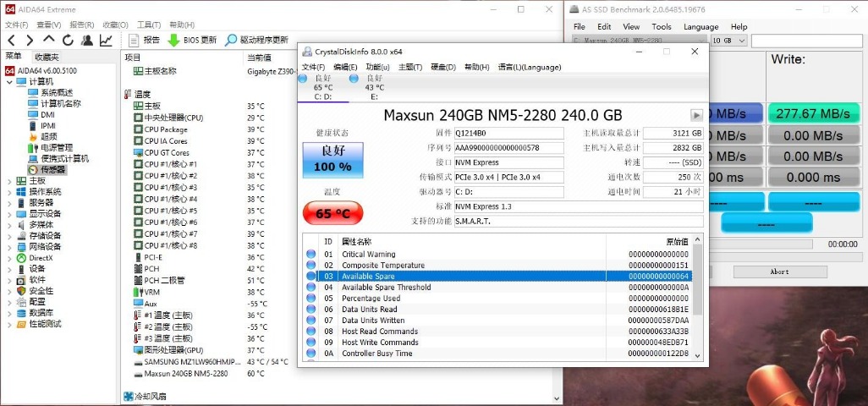This screenshot has height=406, width=868.
Task: Open the 查看(V) menu in AIDA64
Action: click(x=49, y=25)
